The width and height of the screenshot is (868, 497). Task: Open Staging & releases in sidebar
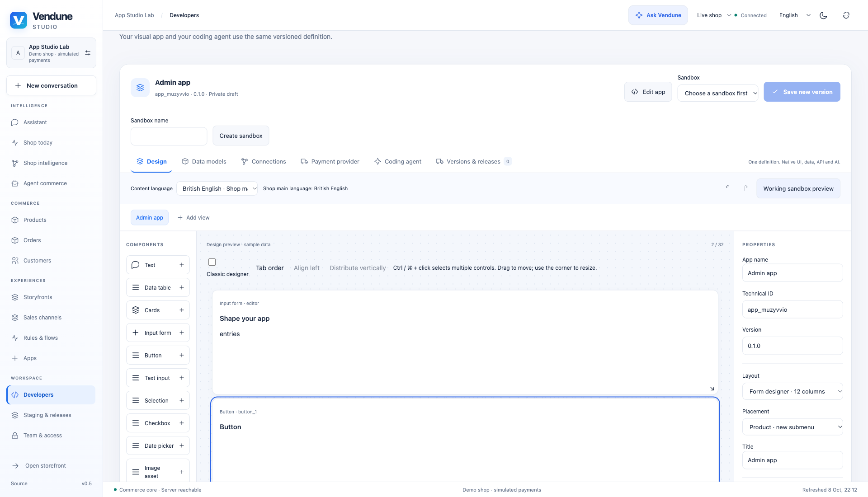tap(51, 415)
